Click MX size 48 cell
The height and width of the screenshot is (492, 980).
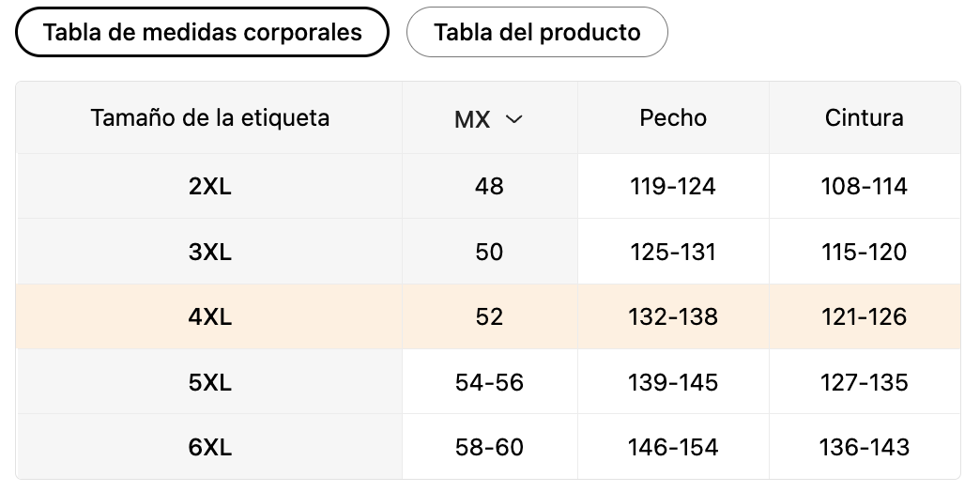[x=489, y=186]
